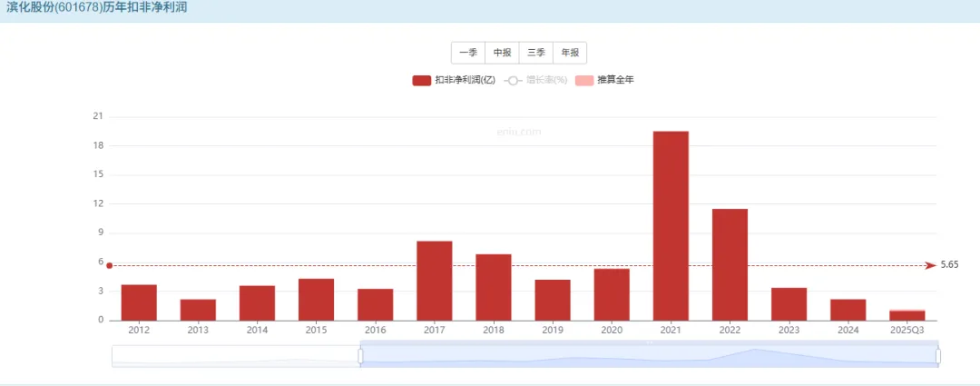980x386 pixels.
Task: Click the left handle of zoom slider
Action: pos(360,356)
